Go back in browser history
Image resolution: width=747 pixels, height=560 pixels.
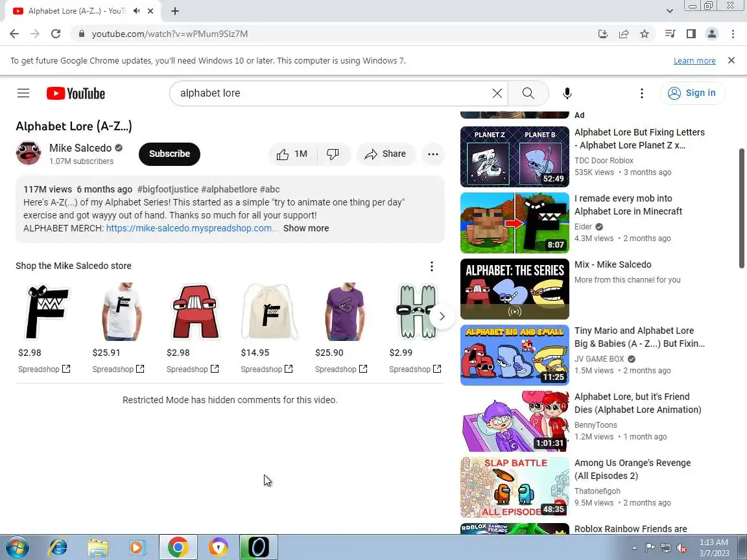pos(14,34)
